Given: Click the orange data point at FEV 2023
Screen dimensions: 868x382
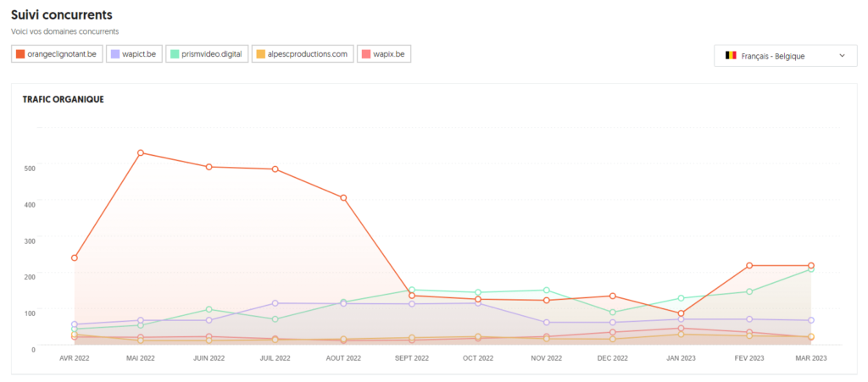Looking at the screenshot, I should (749, 265).
